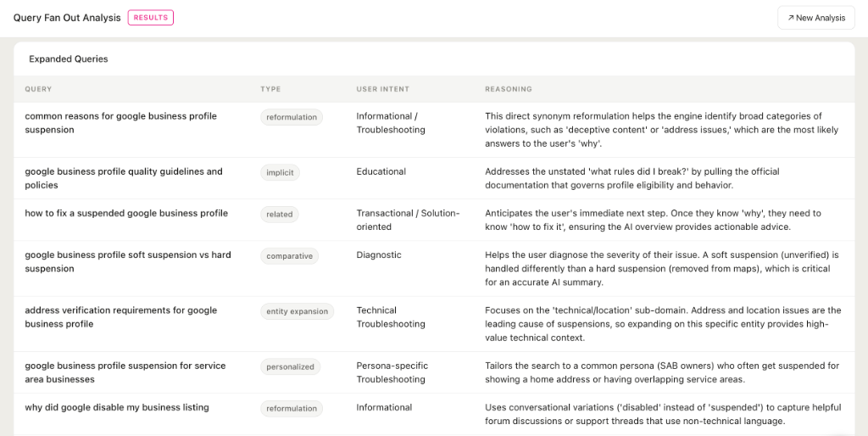Click the 'Transactional / Solution-oriented' intent cell
Screen dimensions: 868x436
[x=408, y=220]
